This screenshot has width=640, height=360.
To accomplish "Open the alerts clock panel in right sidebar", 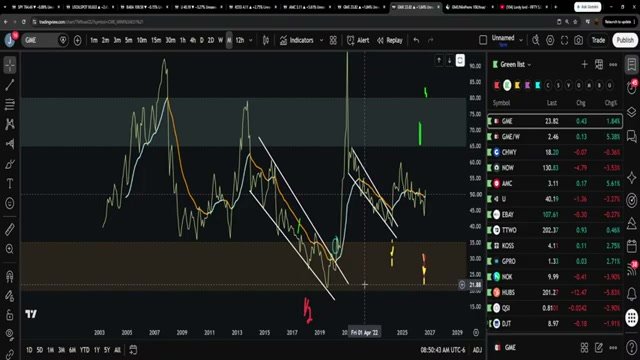I will pyautogui.click(x=631, y=87).
